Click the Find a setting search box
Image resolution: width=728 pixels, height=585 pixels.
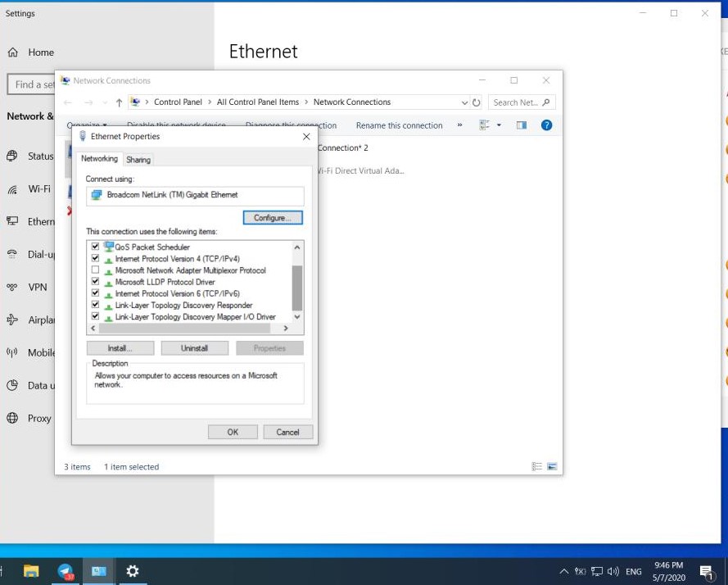click(x=32, y=84)
